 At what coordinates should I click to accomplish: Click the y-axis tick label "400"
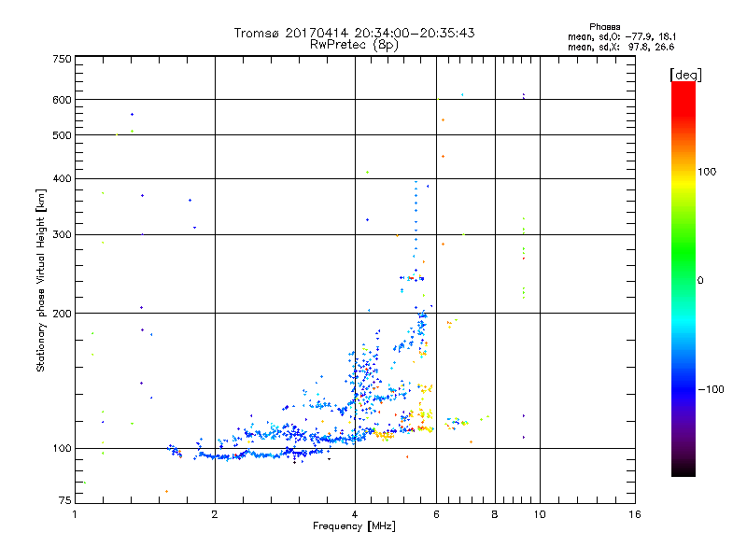62,179
